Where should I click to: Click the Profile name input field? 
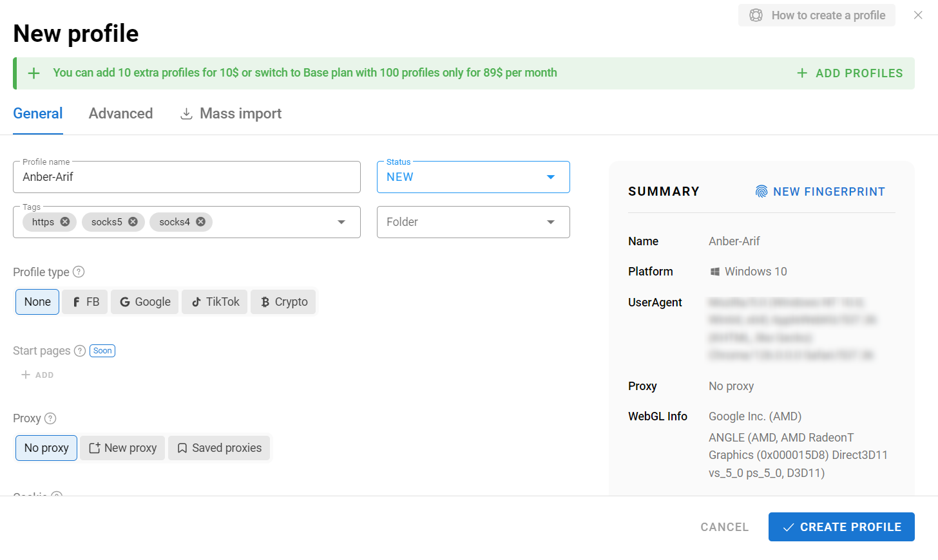tap(186, 176)
